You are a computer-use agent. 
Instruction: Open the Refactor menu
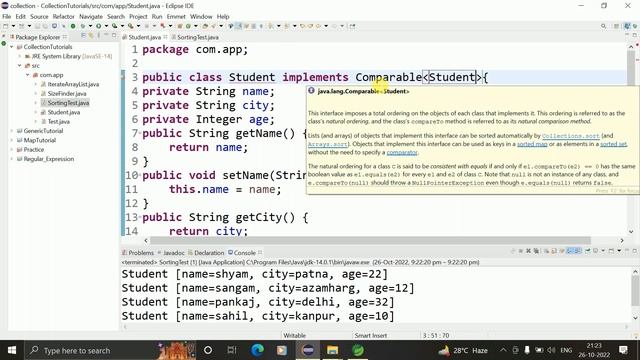64,17
